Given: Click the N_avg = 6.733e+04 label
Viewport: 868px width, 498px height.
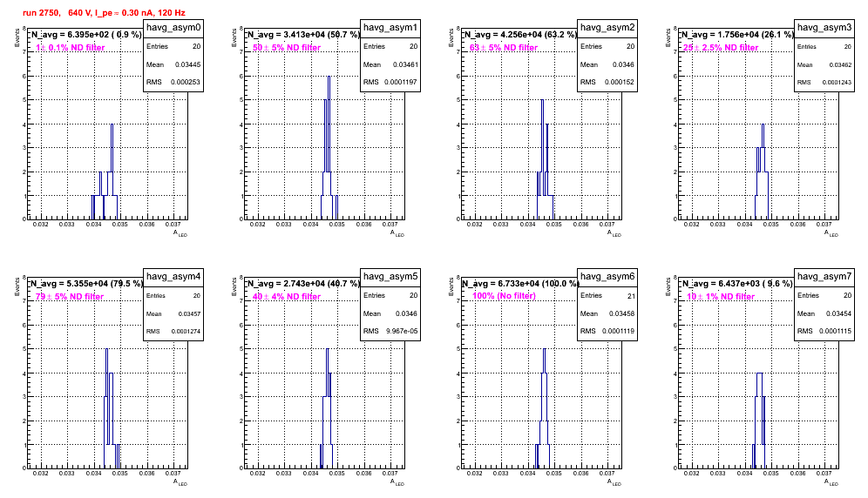Looking at the screenshot, I should 520,284.
